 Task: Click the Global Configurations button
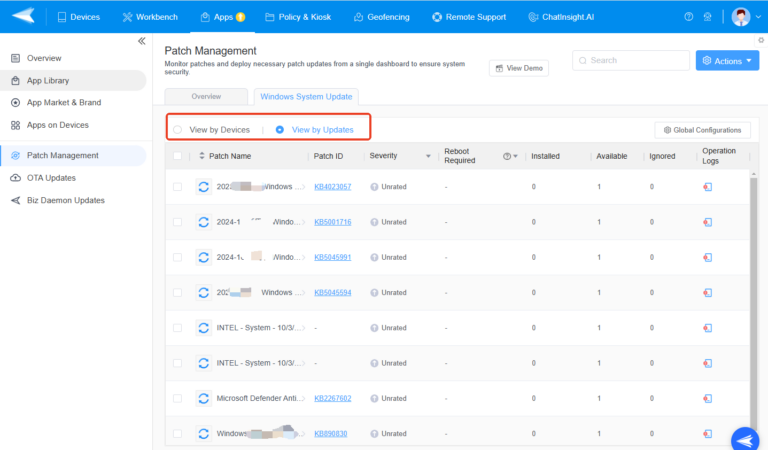pos(702,130)
